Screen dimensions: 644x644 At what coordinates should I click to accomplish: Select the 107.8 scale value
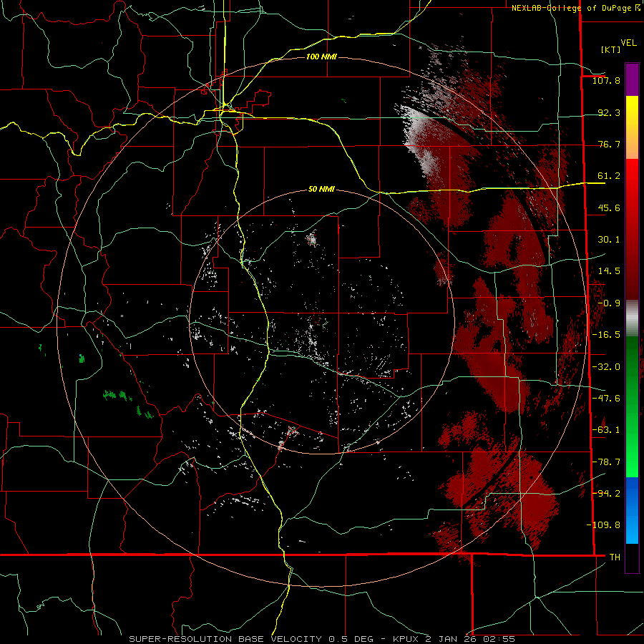pos(606,80)
